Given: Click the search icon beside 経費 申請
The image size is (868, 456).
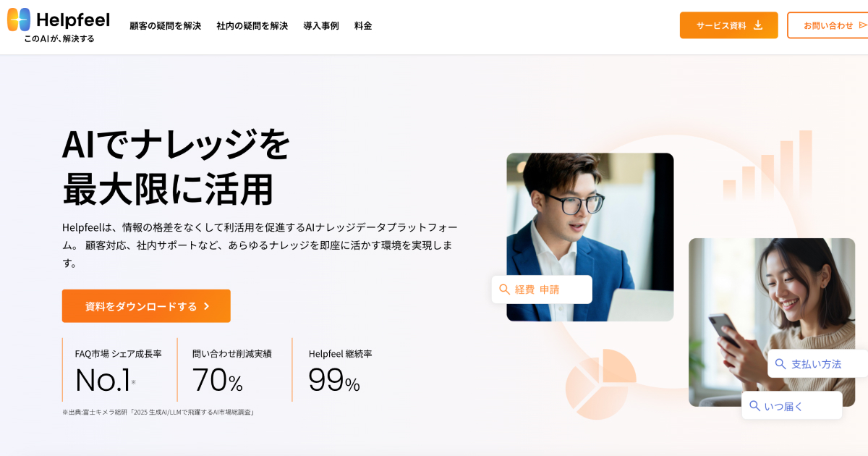Looking at the screenshot, I should [504, 290].
